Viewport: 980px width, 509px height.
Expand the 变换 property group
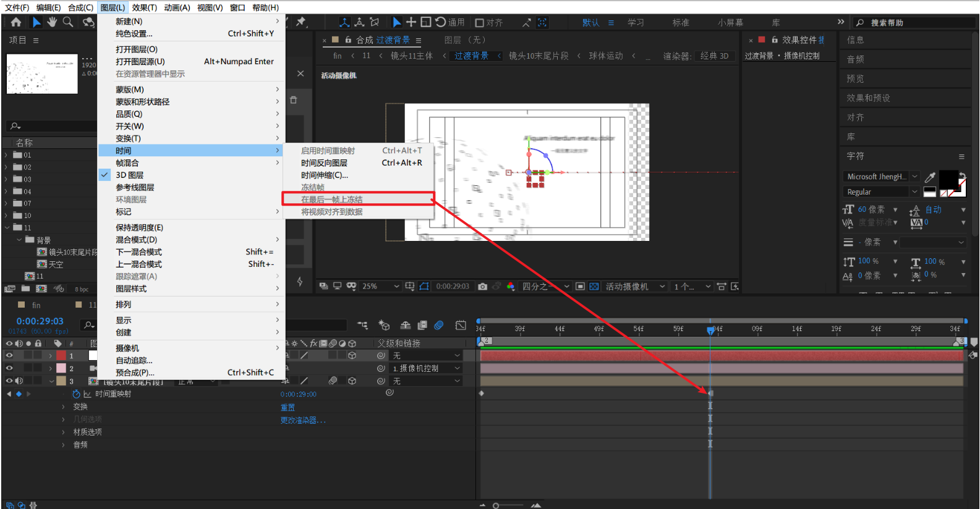click(x=63, y=406)
